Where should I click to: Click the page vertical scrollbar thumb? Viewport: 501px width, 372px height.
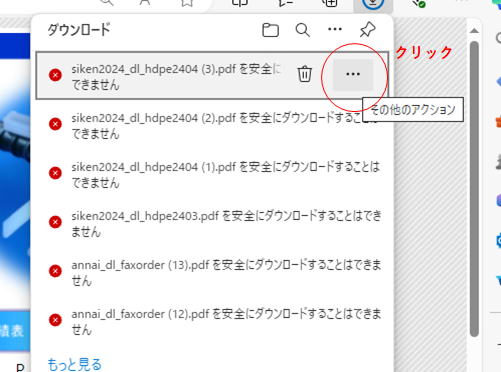474,189
